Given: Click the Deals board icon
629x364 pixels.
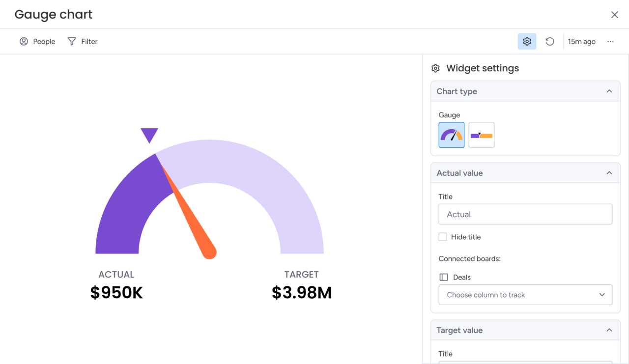Looking at the screenshot, I should (444, 277).
